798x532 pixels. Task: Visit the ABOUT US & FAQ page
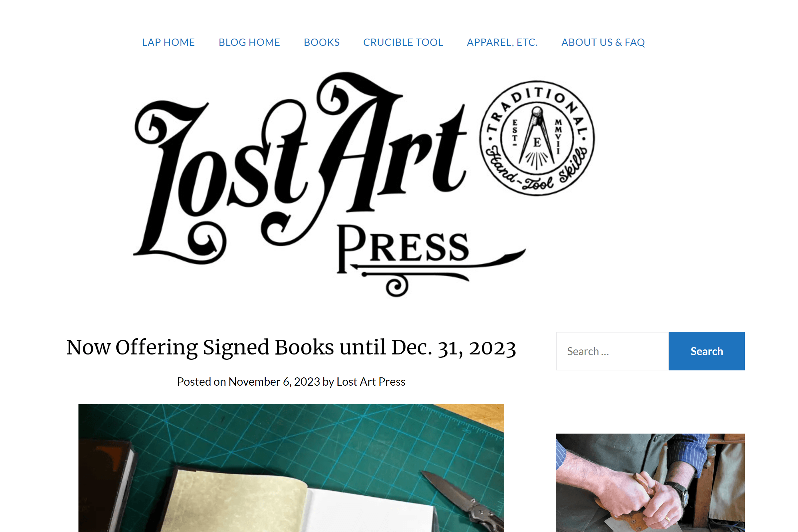(x=603, y=43)
